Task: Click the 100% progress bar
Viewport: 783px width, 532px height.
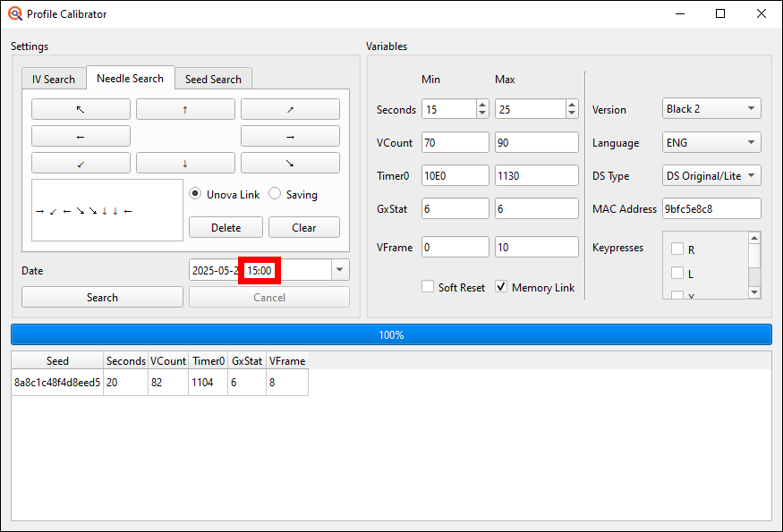Action: point(391,334)
